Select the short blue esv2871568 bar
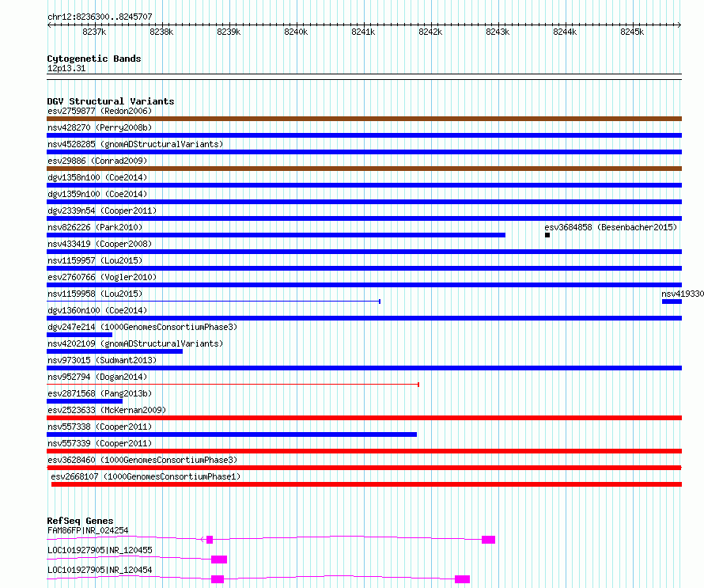The height and width of the screenshot is (588, 704). (85, 401)
